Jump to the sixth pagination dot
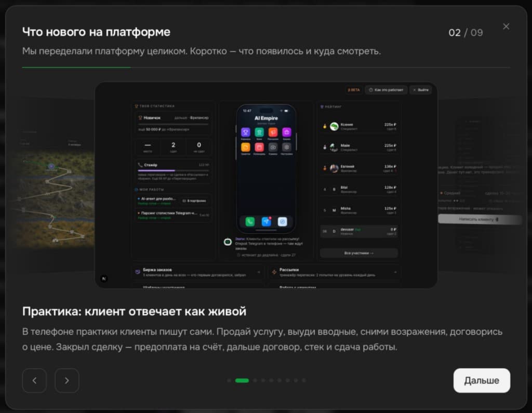Viewport: 532px width, 413px height. (x=280, y=380)
